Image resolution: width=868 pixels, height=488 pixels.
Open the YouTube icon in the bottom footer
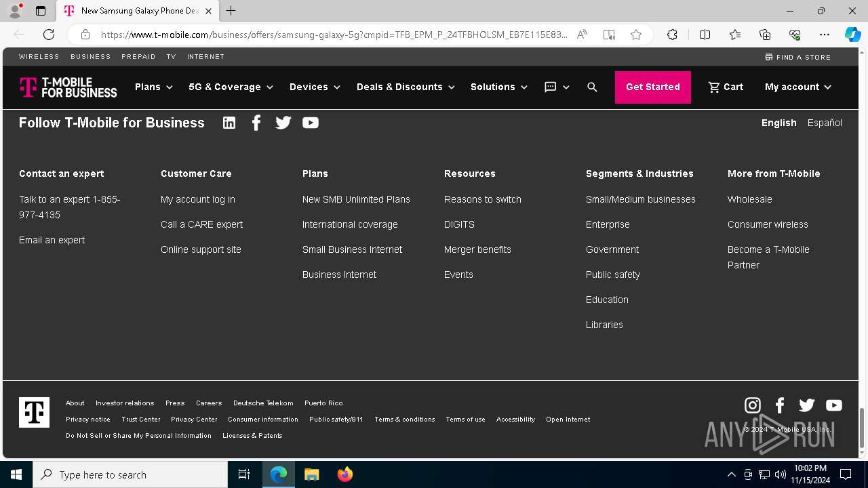pyautogui.click(x=834, y=405)
